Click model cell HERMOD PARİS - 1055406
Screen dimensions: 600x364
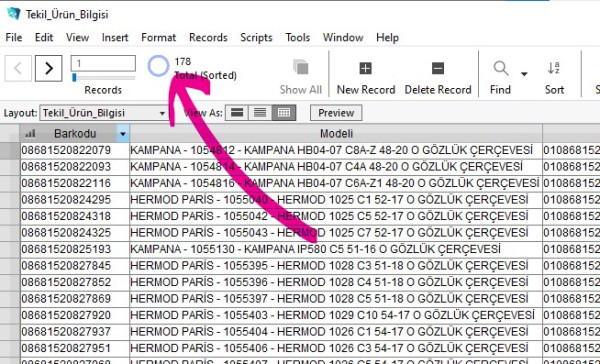point(336,348)
